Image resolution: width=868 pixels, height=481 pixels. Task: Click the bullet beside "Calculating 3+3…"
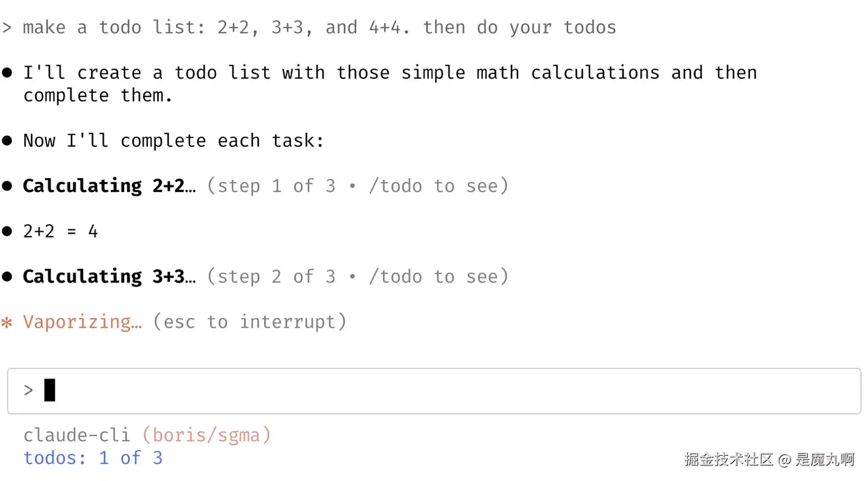(7, 277)
